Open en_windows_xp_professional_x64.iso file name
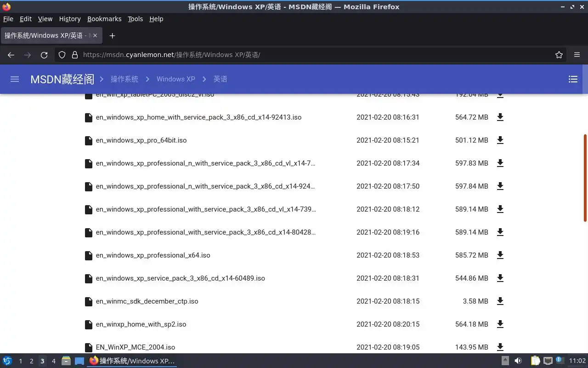The height and width of the screenshot is (368, 588). (x=153, y=255)
